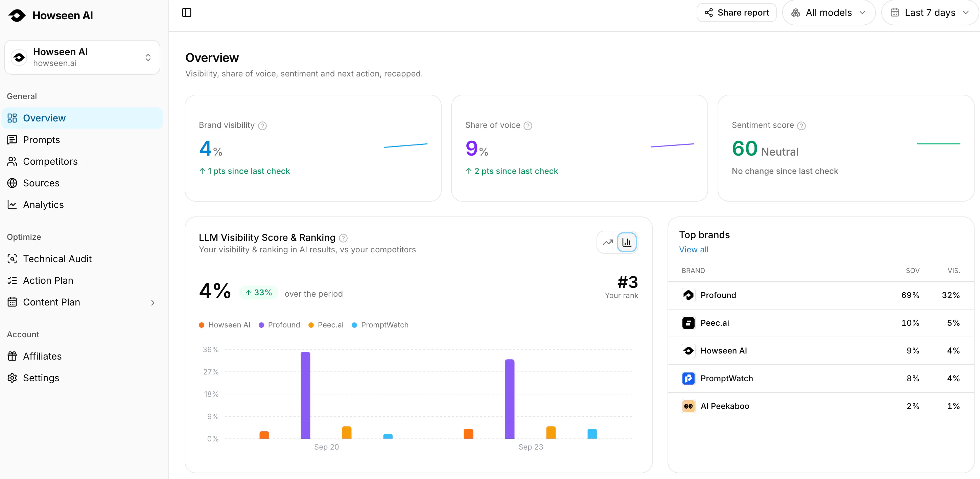The image size is (980, 479).
Task: Click the BRAND column header
Action: click(693, 271)
